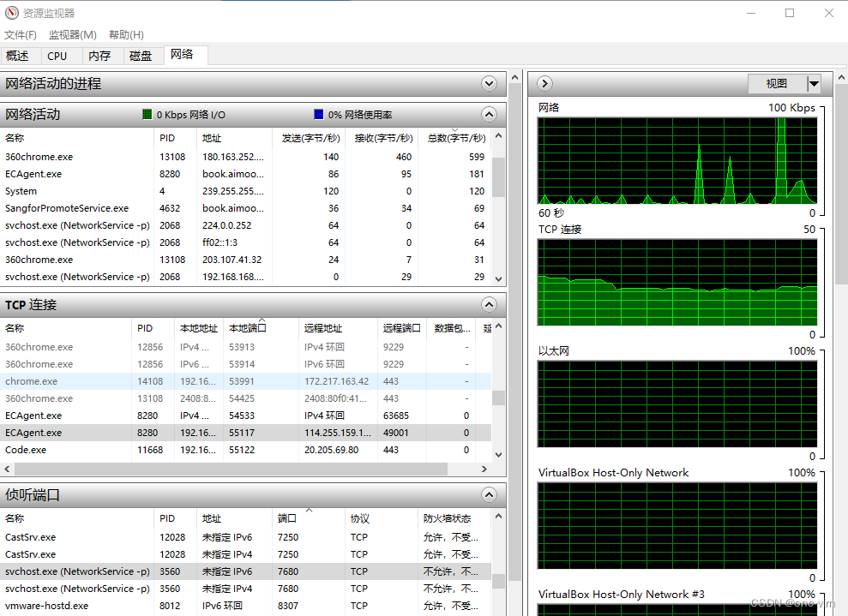Click TCP list horizontal scroll right arrow

[484, 469]
